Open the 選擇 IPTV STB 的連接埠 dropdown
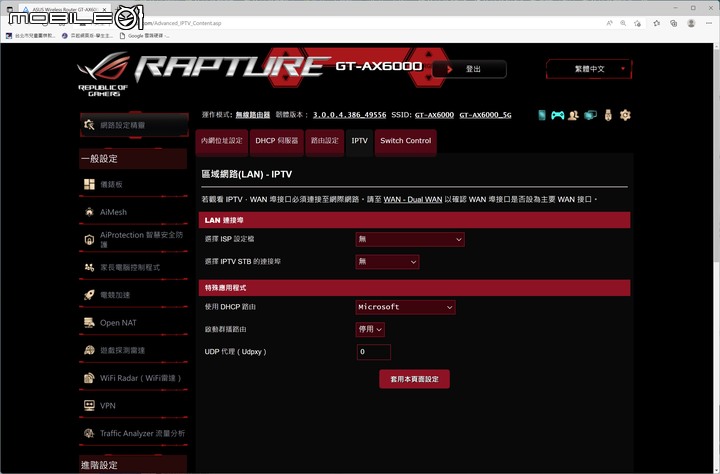The image size is (720, 474). click(x=387, y=262)
